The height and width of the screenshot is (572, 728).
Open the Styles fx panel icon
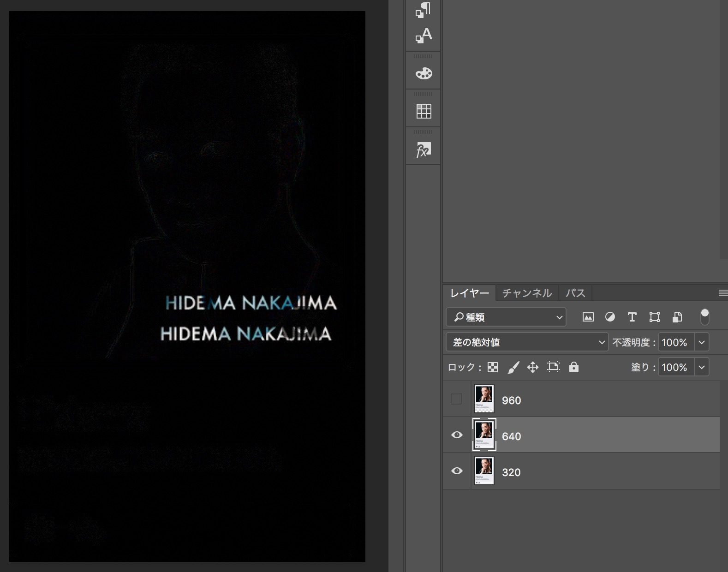coord(423,149)
